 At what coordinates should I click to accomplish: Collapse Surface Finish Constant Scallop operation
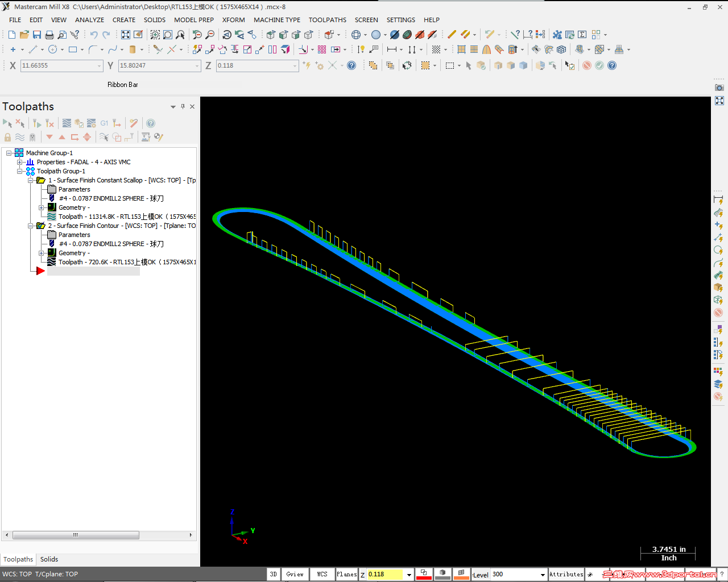click(31, 180)
